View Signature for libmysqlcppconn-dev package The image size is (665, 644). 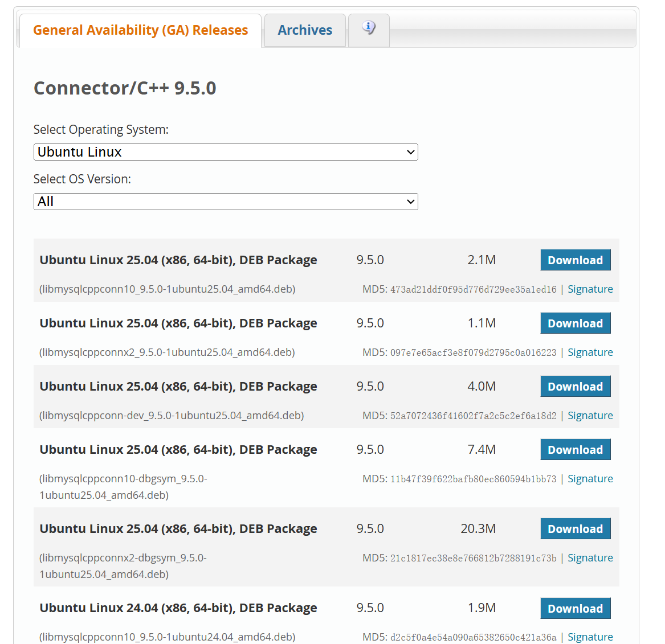point(590,416)
